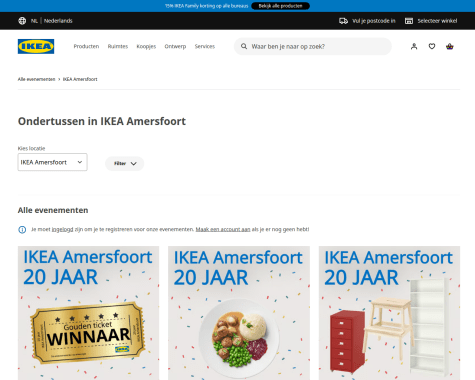
Task: Click the 'Alle evenementen' heading
Action: pos(53,210)
